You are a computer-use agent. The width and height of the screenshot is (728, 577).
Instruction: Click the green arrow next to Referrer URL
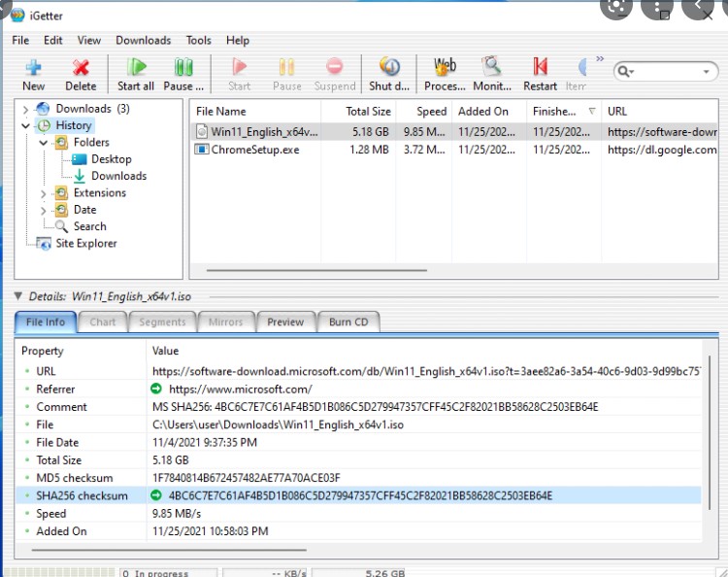pos(156,389)
